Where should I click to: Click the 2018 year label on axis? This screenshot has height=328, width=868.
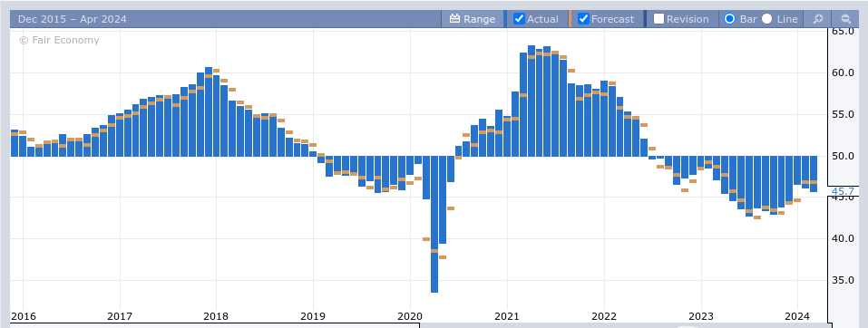[x=216, y=316]
